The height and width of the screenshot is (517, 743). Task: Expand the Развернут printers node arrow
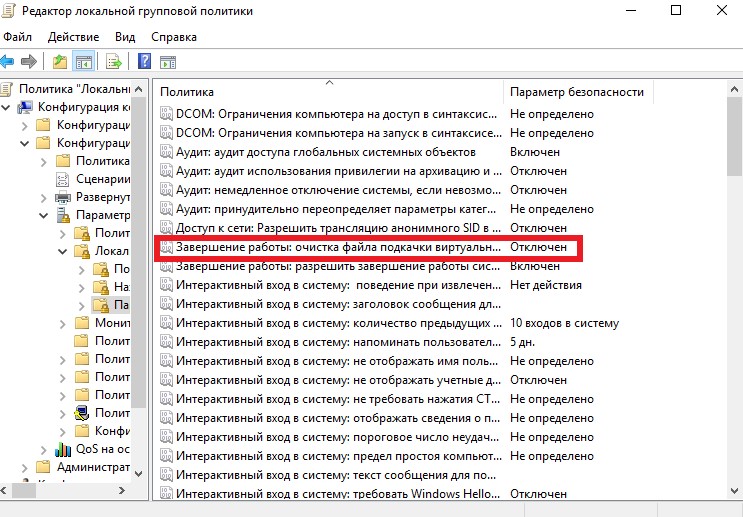pyautogui.click(x=44, y=198)
